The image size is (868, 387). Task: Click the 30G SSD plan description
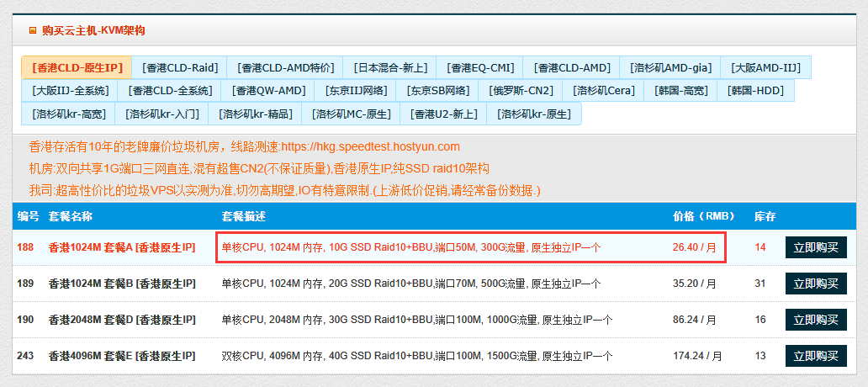tap(417, 320)
